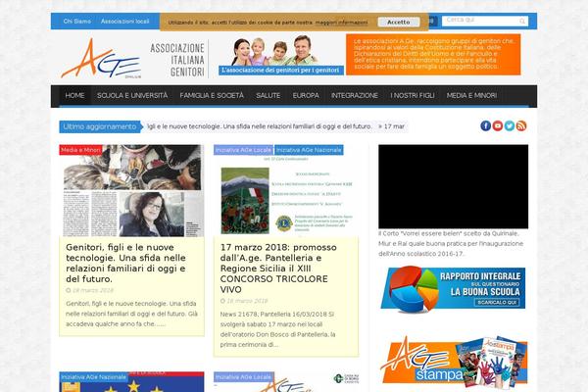
Task: Select the Iniziativa AGe Locale tag on bottom card
Action: (243, 377)
